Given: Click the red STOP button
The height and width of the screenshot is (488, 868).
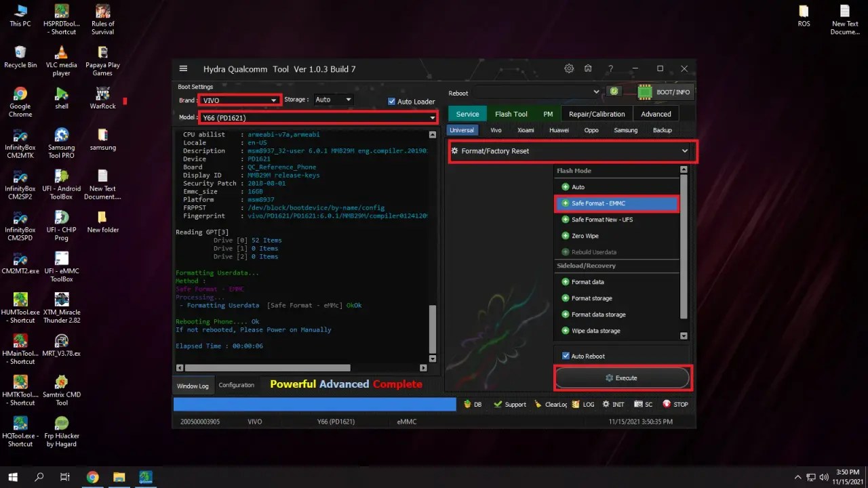Looking at the screenshot, I should click(675, 404).
